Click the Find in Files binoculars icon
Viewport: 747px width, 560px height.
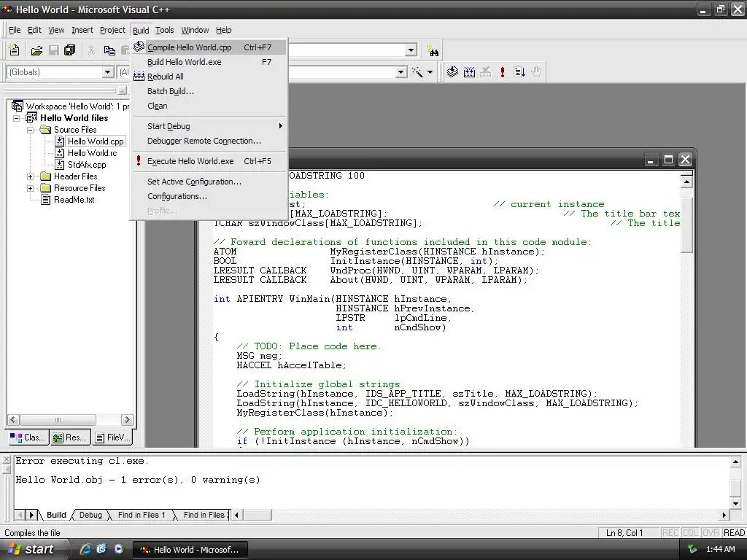click(433, 50)
